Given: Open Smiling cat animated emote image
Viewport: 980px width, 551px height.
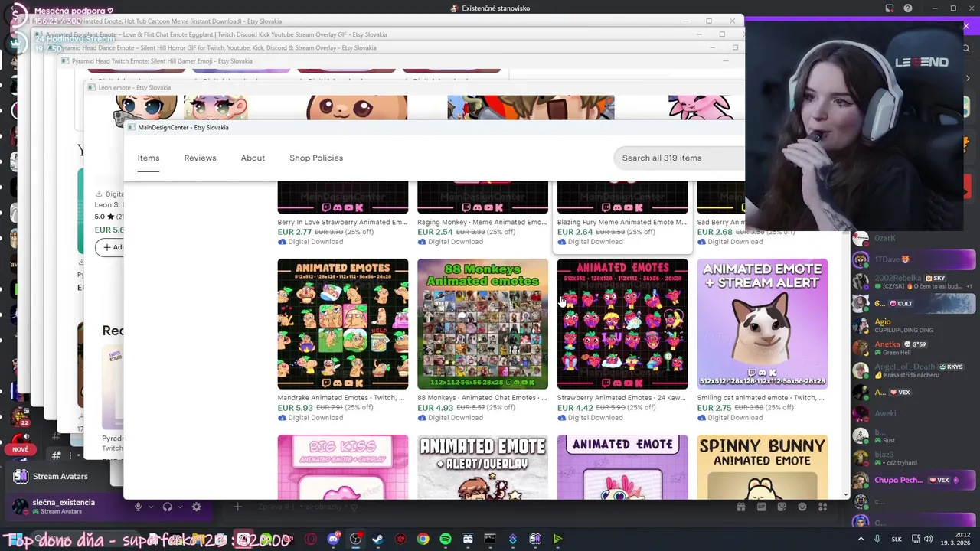Looking at the screenshot, I should tap(763, 324).
